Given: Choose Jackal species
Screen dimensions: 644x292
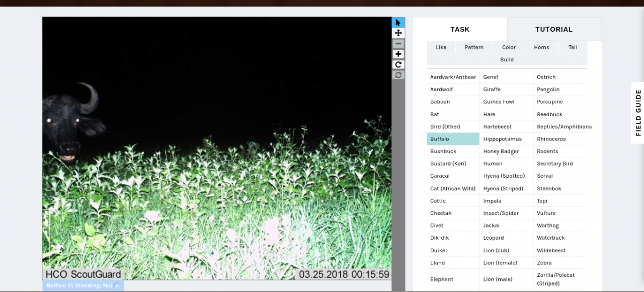Looking at the screenshot, I should pyautogui.click(x=506, y=226).
